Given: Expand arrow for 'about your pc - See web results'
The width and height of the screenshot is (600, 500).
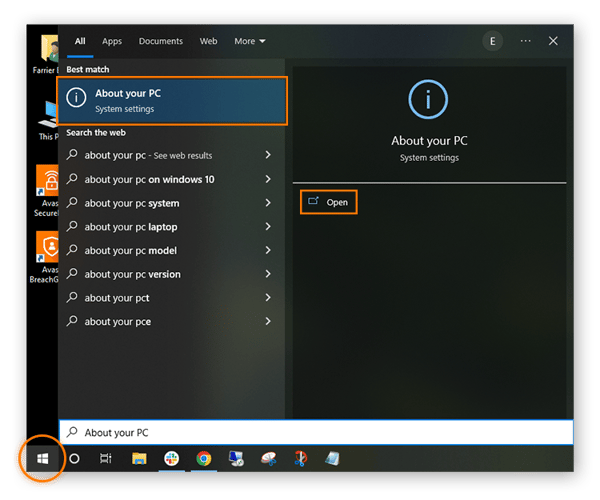Looking at the screenshot, I should pos(268,155).
